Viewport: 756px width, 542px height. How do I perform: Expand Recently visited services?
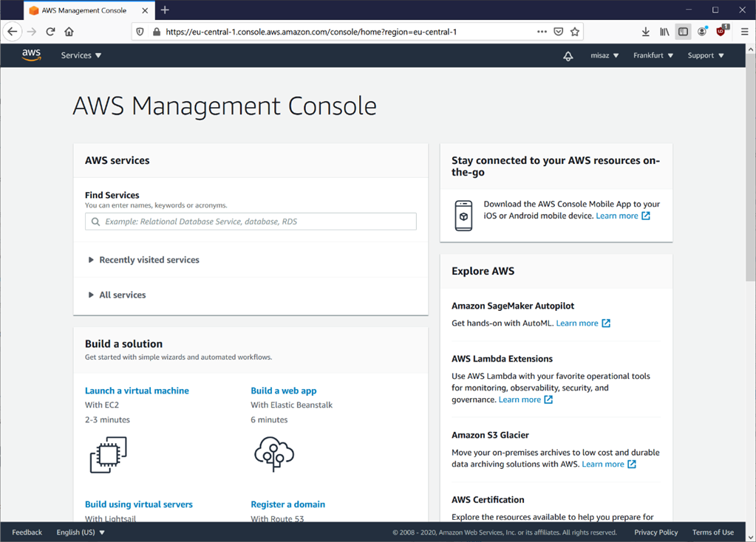pyautogui.click(x=149, y=260)
